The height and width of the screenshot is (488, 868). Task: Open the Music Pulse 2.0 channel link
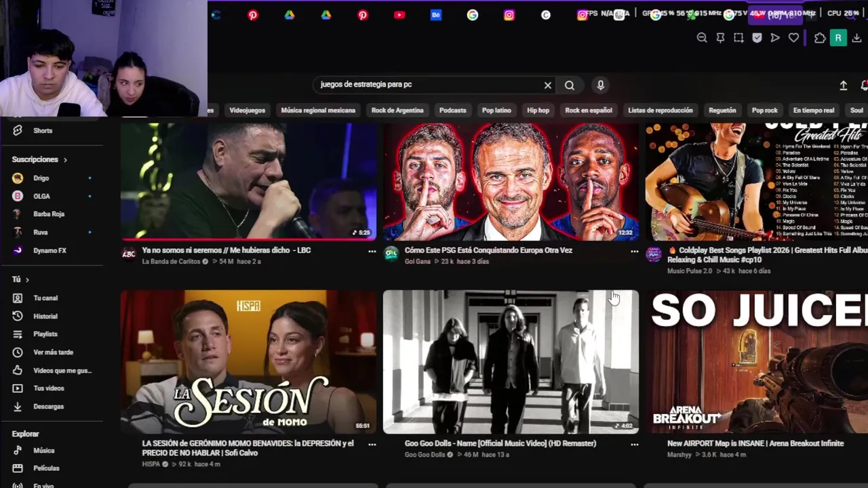[x=690, y=271]
